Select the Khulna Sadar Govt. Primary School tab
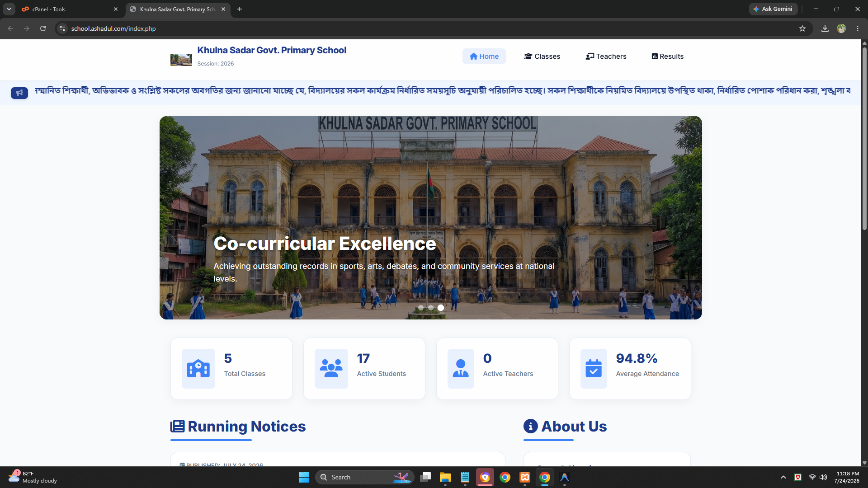Screen dimensions: 868x488 click(x=177, y=9)
